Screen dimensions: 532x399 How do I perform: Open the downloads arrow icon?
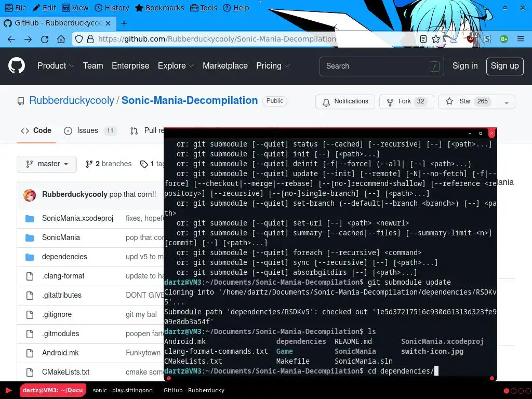coord(453,39)
